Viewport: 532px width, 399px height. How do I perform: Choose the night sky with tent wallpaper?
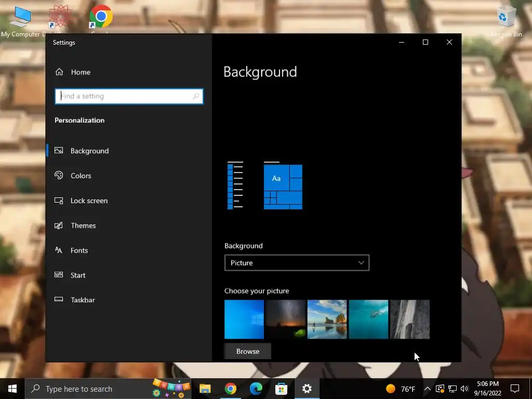click(x=285, y=320)
